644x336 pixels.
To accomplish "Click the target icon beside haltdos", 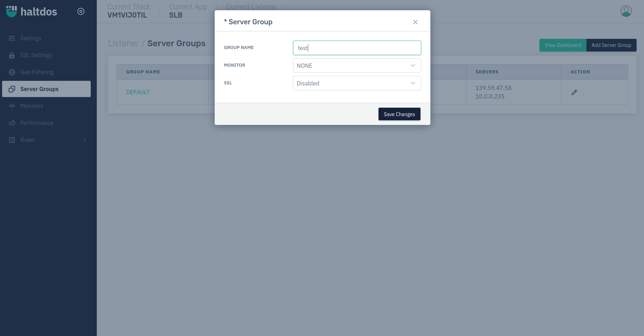I will click(x=81, y=12).
